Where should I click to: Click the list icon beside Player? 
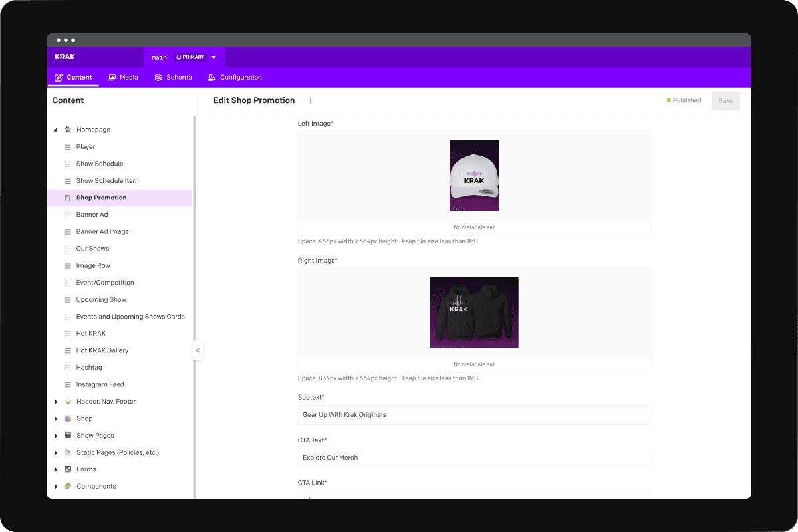click(67, 147)
